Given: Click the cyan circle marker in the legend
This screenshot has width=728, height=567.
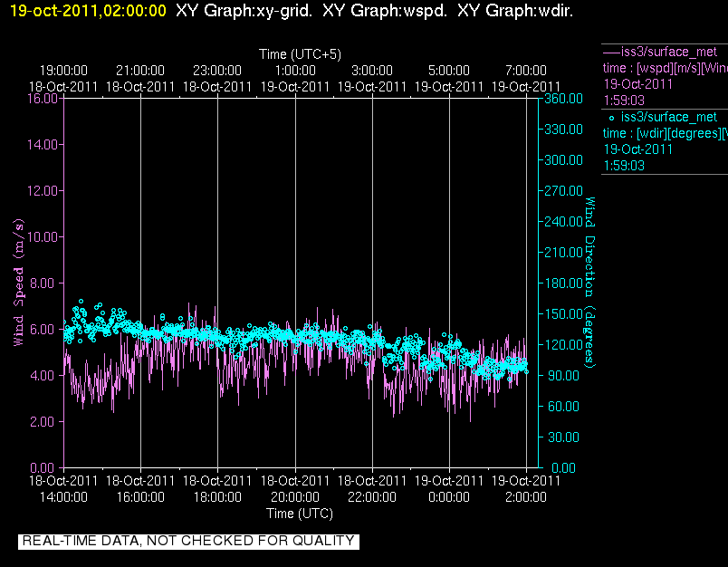Looking at the screenshot, I should pyautogui.click(x=611, y=119).
